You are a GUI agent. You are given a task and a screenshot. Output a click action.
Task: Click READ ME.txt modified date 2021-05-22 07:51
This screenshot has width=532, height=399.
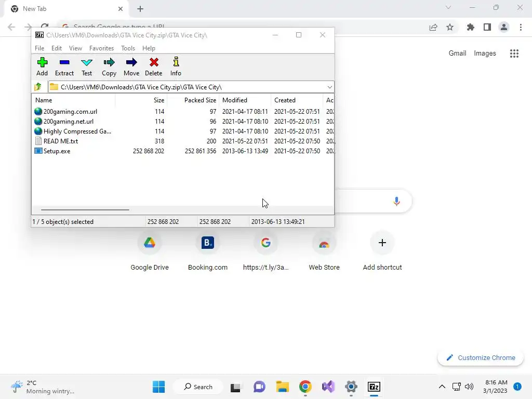pyautogui.click(x=245, y=141)
